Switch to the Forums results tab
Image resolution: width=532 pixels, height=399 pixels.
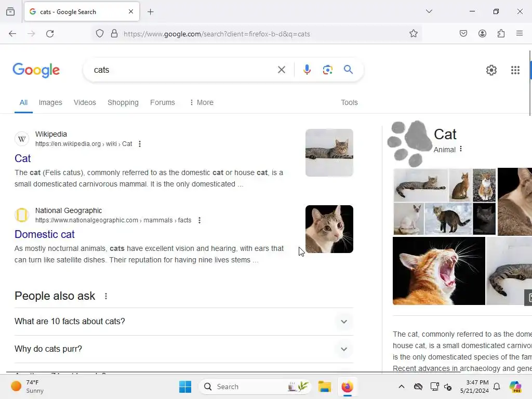click(x=163, y=102)
